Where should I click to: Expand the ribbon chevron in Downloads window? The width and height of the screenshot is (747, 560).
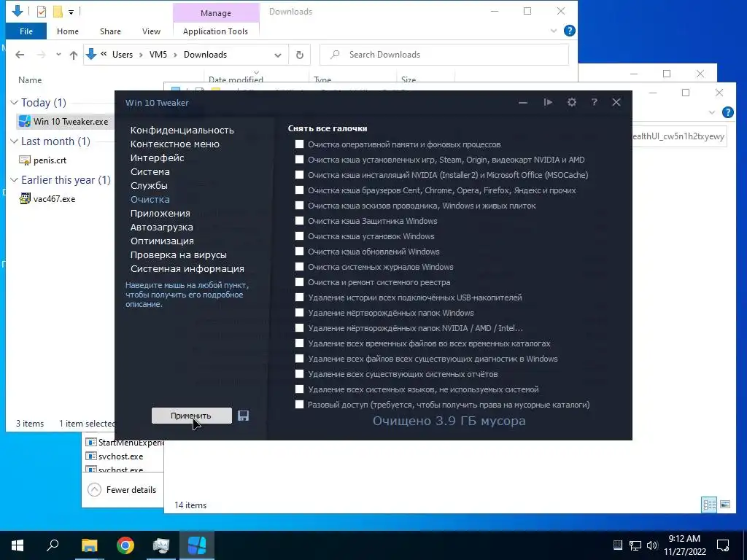pyautogui.click(x=553, y=31)
